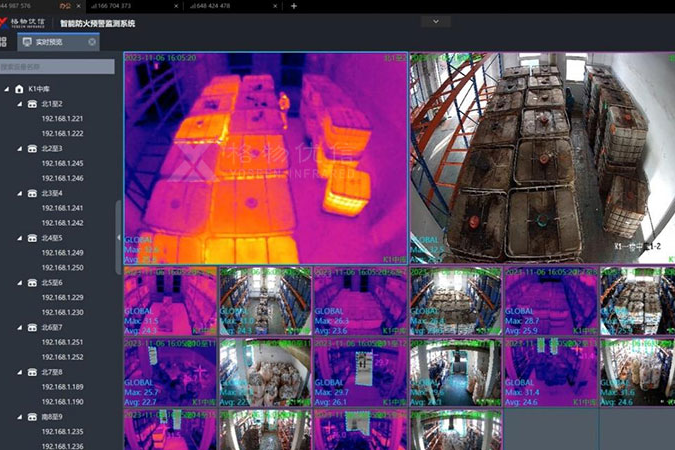
Task: Click the monitor icon on the 实时预览 tab
Action: click(27, 42)
